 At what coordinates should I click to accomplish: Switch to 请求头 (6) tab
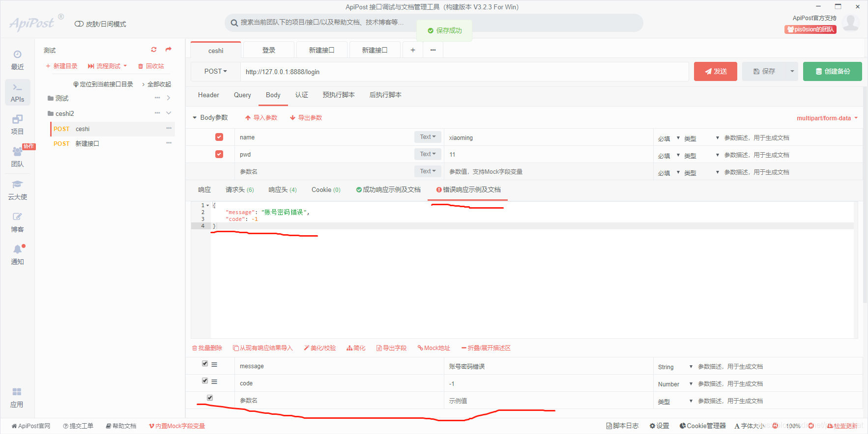pos(239,190)
